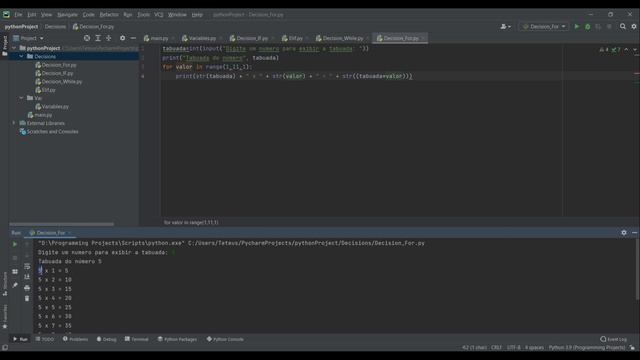Open the Tools menu
Viewport: 640px width, 360px height.
pos(143,15)
